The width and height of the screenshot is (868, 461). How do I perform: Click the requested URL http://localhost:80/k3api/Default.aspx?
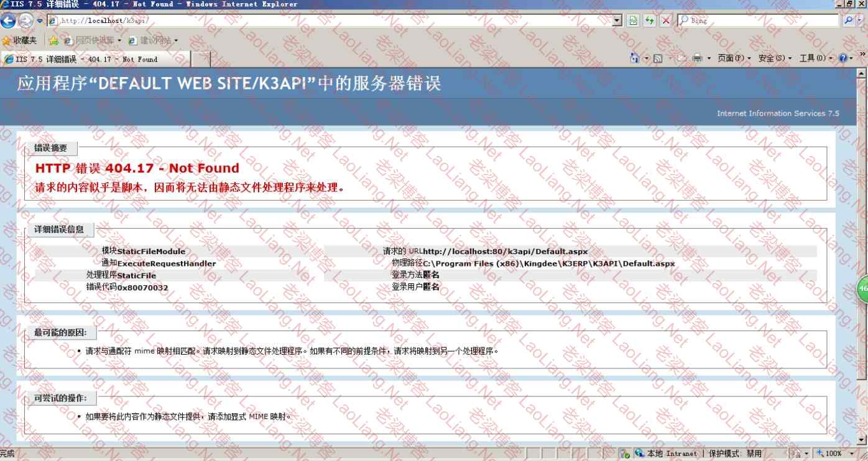505,252
